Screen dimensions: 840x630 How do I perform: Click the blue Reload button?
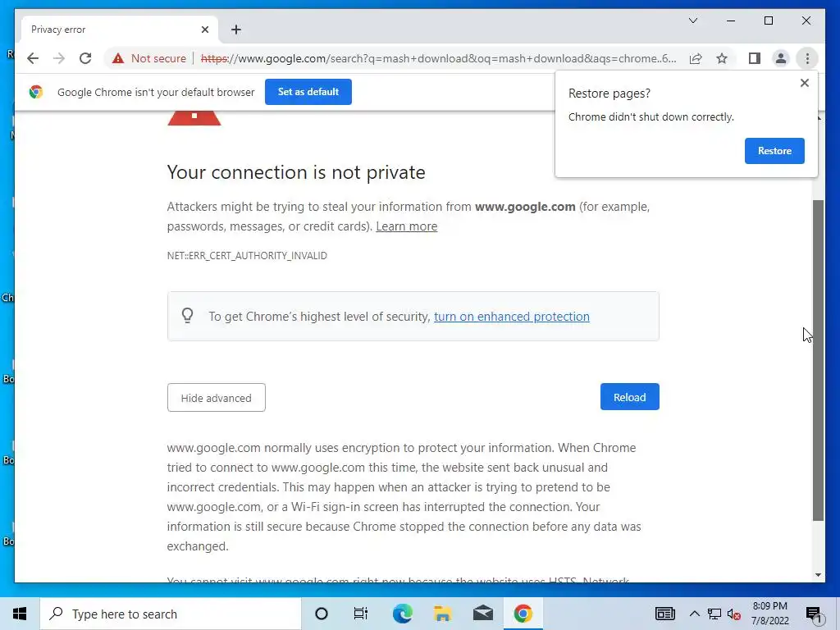point(629,397)
